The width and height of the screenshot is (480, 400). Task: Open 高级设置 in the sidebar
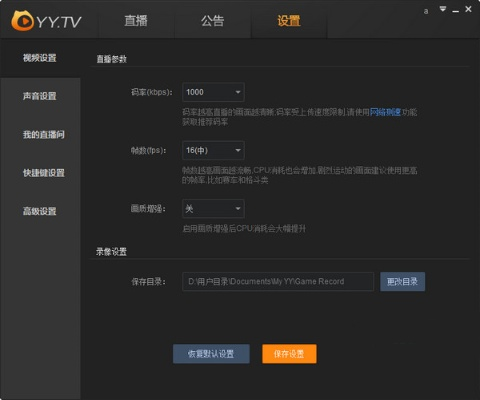click(40, 211)
